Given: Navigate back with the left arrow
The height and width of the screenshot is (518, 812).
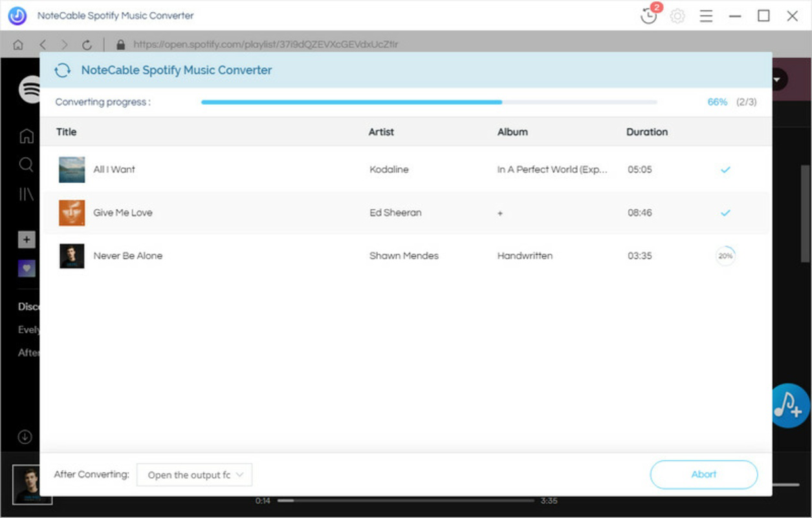Looking at the screenshot, I should tap(43, 45).
